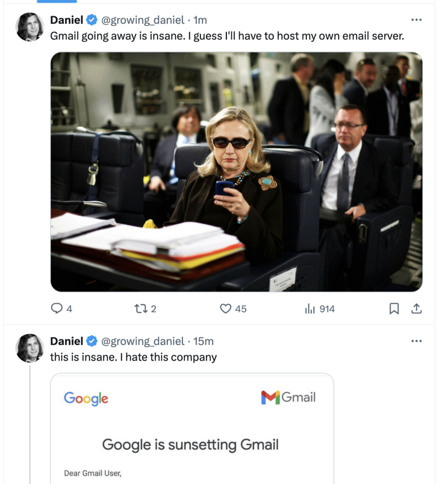Open the 1m timestamp link
448x484 pixels.
(x=200, y=20)
